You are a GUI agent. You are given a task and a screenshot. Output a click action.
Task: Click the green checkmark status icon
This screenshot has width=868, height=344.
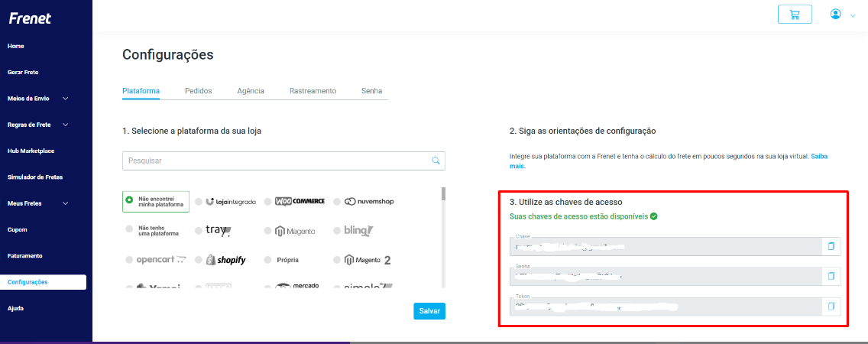(654, 216)
